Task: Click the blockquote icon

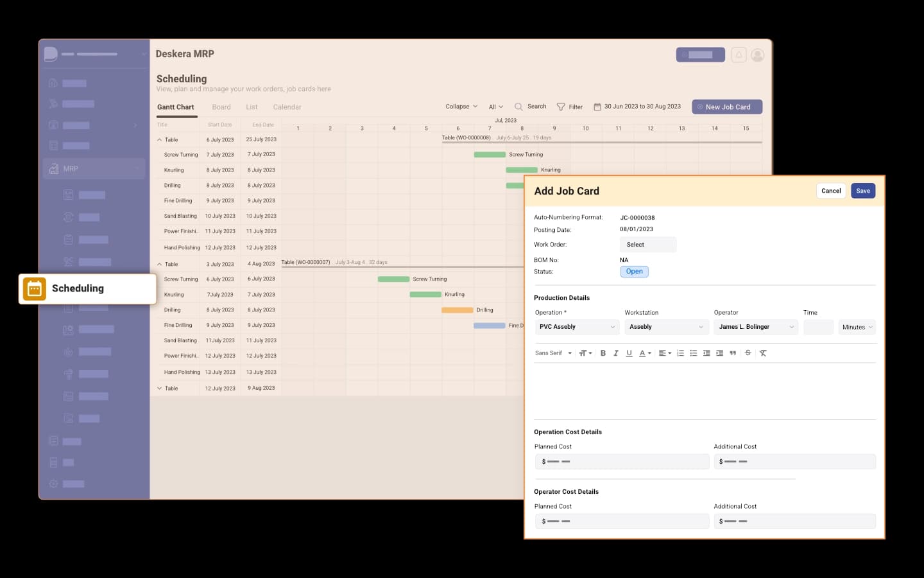Action: (x=733, y=353)
